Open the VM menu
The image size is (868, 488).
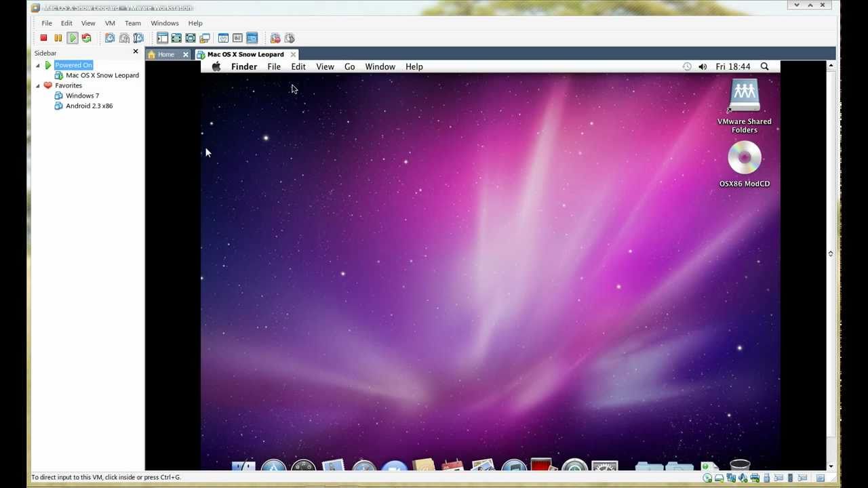[x=110, y=23]
